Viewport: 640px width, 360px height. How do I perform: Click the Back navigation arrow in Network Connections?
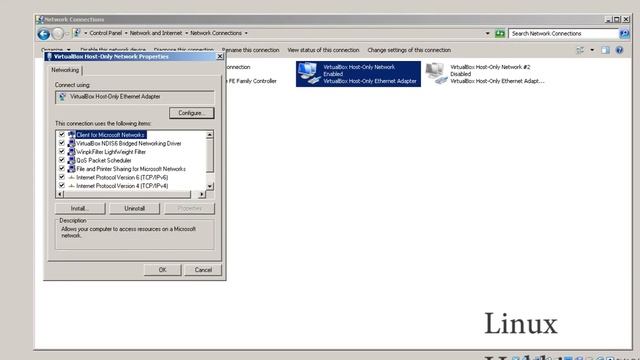click(x=44, y=34)
